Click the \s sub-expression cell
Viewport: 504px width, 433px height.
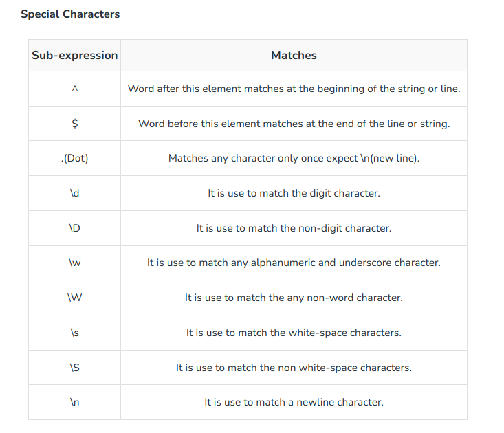point(74,333)
